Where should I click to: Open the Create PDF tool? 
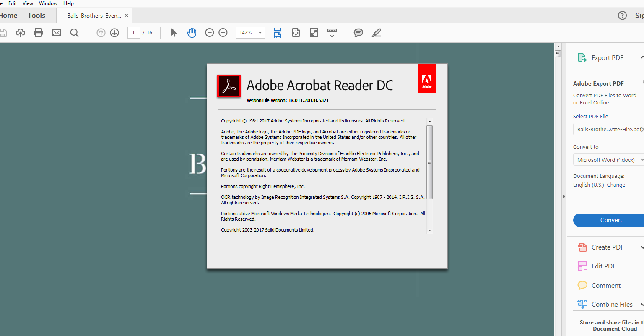click(607, 247)
